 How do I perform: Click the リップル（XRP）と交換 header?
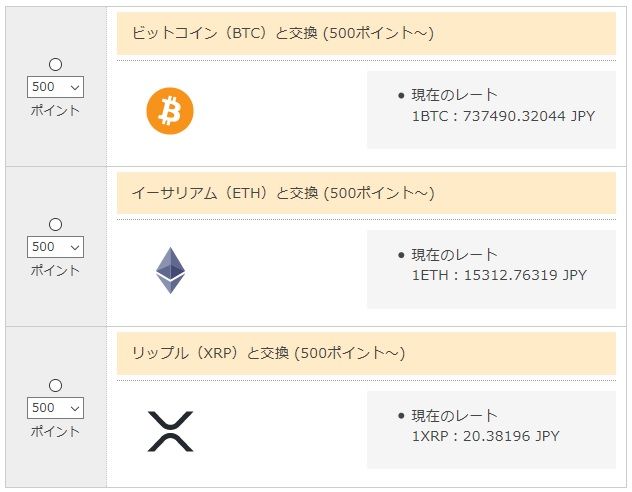tap(268, 353)
